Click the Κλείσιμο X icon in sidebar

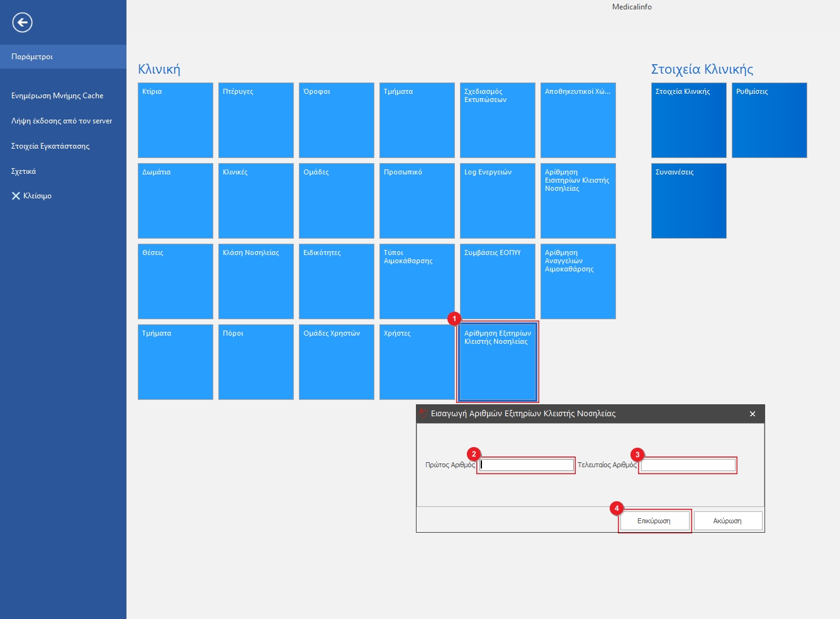tap(16, 196)
